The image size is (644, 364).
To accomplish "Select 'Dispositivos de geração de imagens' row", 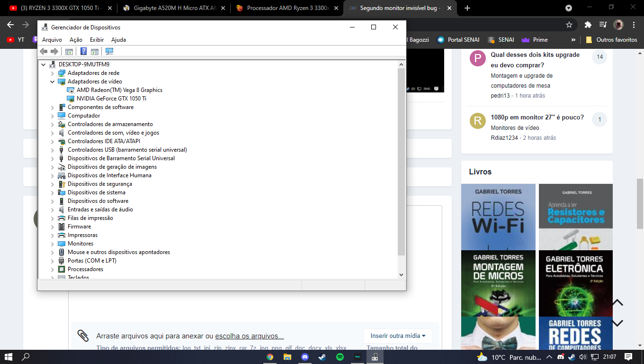I will point(112,167).
